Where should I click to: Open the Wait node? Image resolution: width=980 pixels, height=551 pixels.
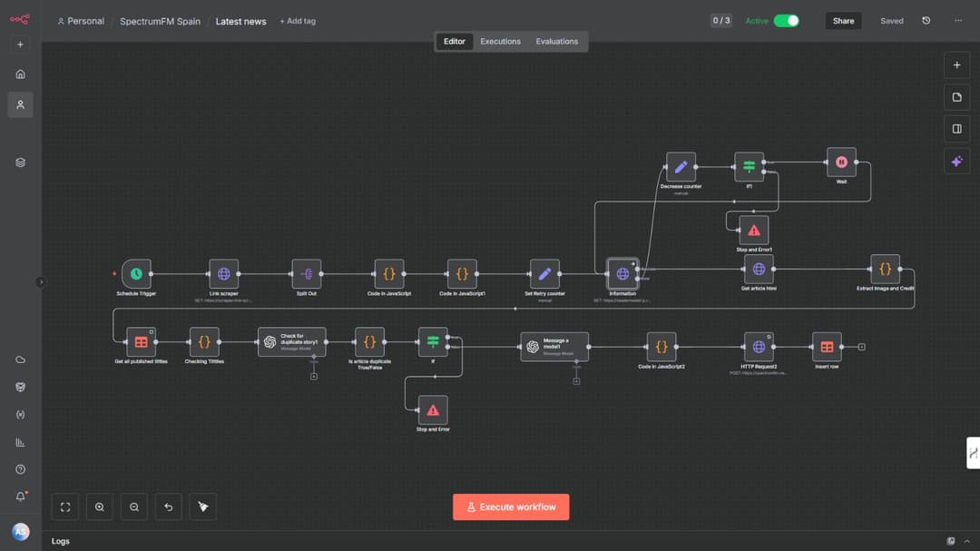841,162
